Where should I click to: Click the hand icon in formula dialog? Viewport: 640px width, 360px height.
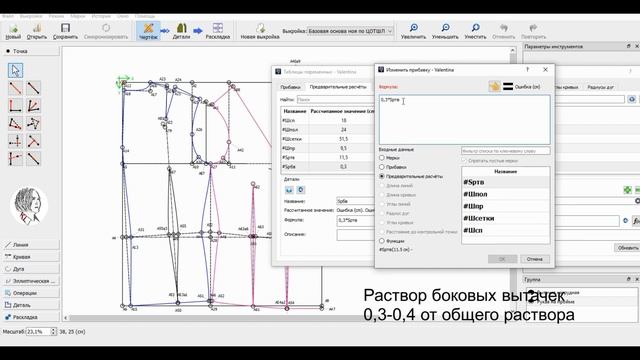[x=494, y=87]
